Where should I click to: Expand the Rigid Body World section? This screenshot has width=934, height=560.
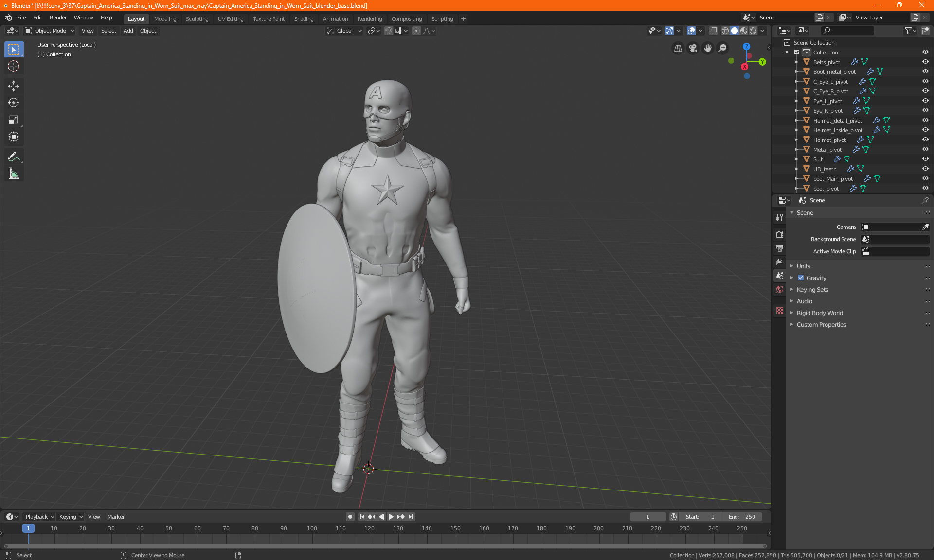(x=819, y=313)
